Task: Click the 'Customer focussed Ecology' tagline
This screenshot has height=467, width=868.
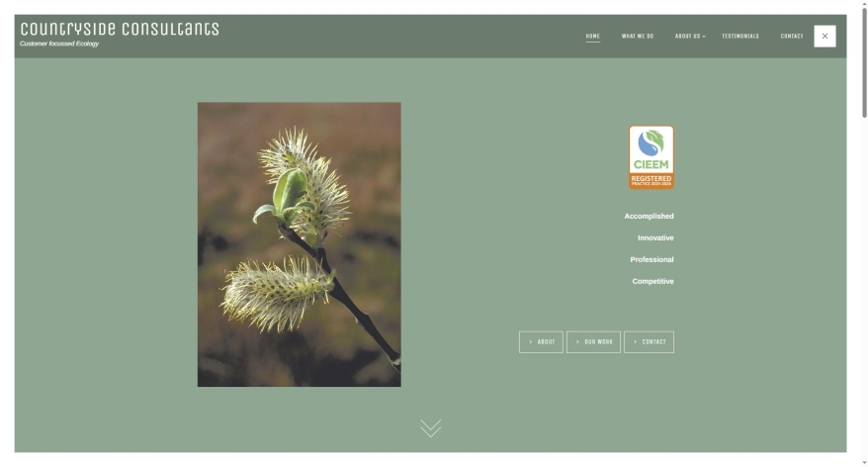Action: [59, 44]
